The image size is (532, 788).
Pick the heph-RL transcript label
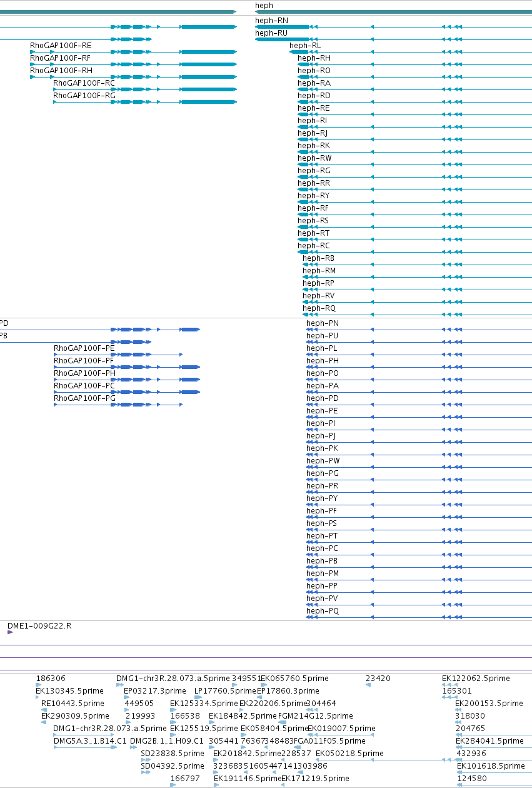pyautogui.click(x=305, y=46)
